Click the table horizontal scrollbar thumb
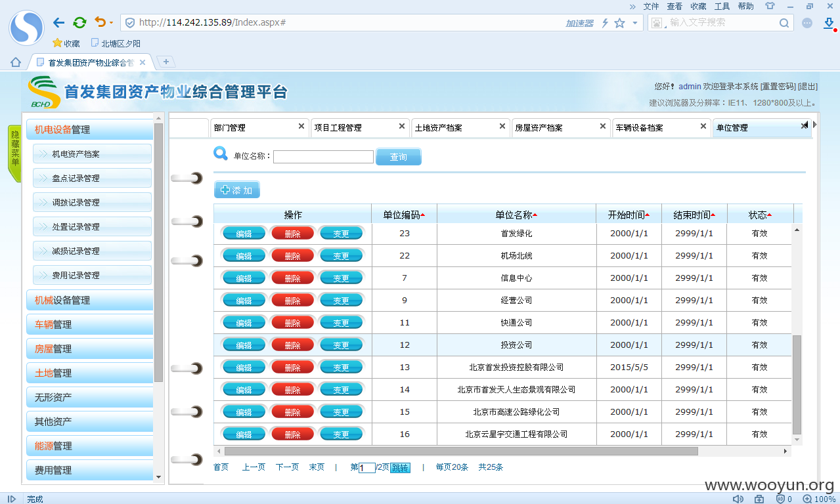 point(460,451)
